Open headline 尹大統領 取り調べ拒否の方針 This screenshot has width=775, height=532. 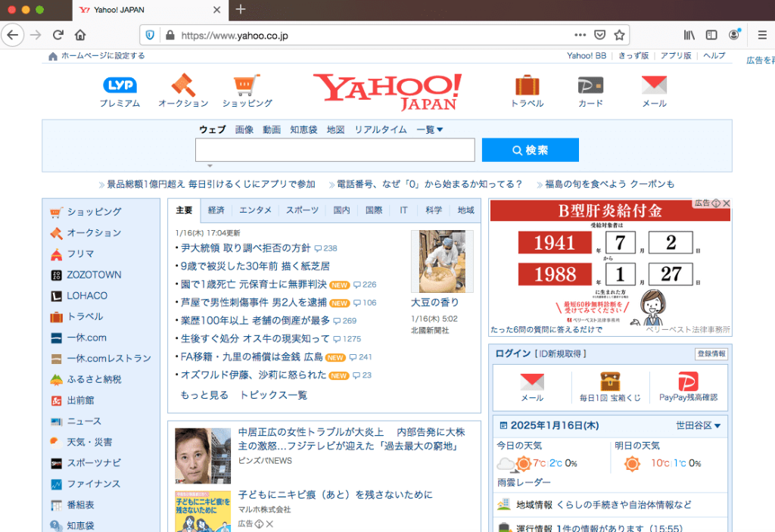246,248
